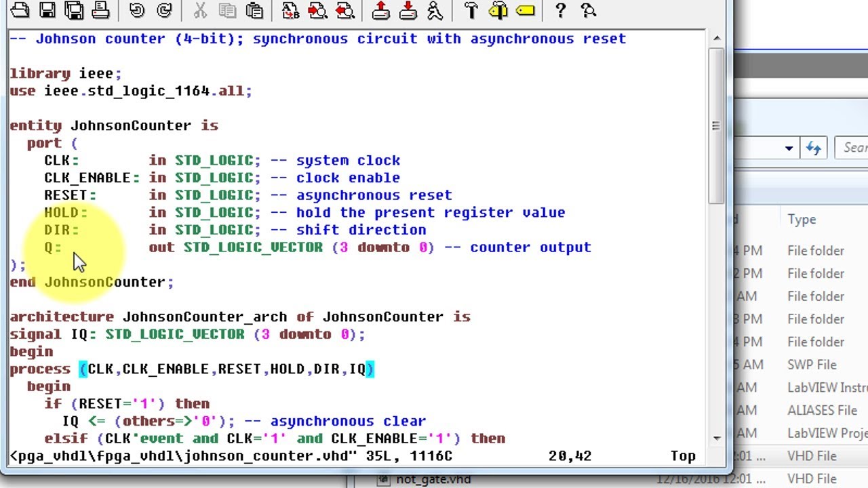Jump to the next search match icon
The width and height of the screenshot is (868, 488).
[317, 10]
